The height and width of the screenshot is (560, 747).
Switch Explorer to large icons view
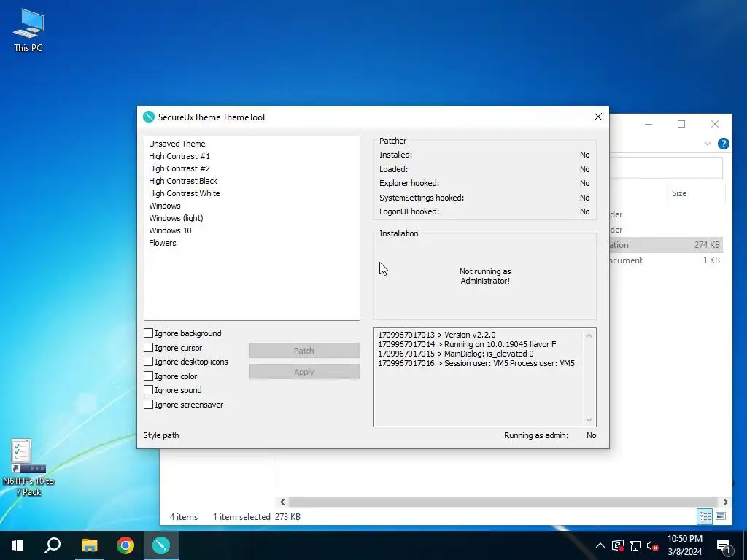coord(721,516)
